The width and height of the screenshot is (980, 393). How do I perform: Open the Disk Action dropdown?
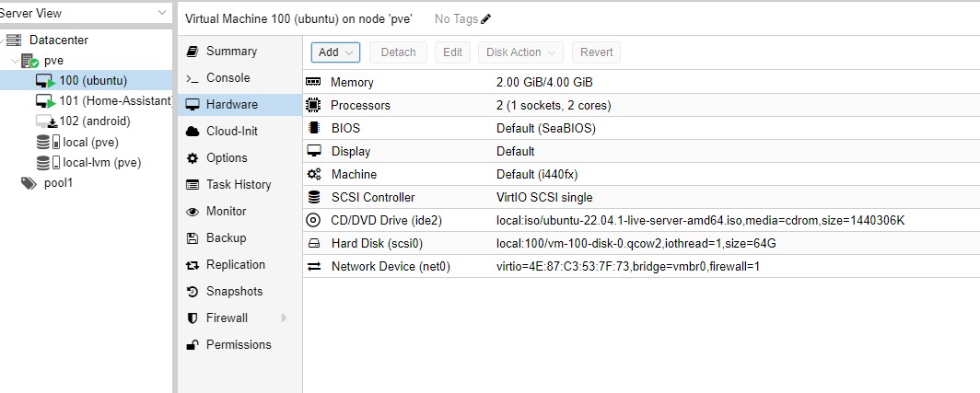521,52
